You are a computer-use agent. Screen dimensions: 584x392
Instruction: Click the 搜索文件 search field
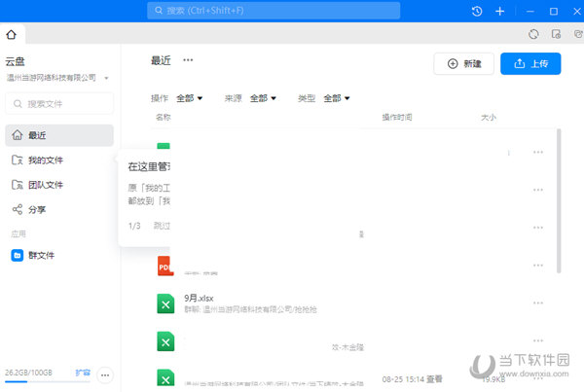pyautogui.click(x=59, y=103)
